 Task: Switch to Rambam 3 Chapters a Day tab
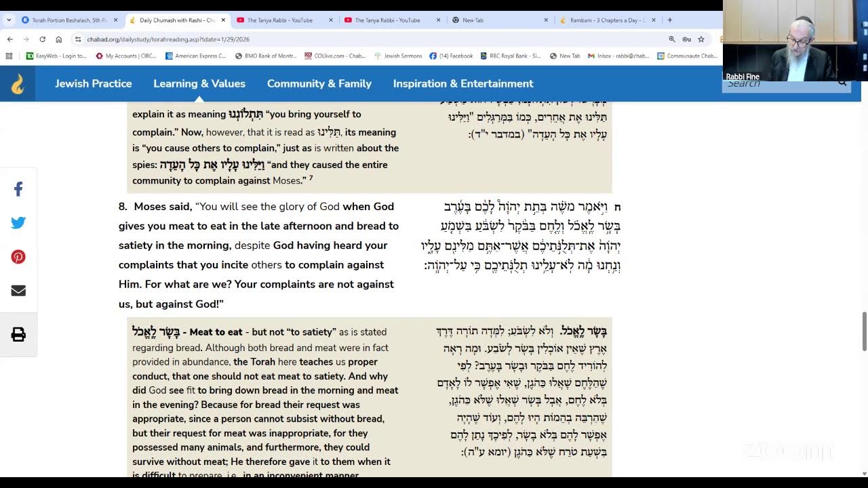607,20
